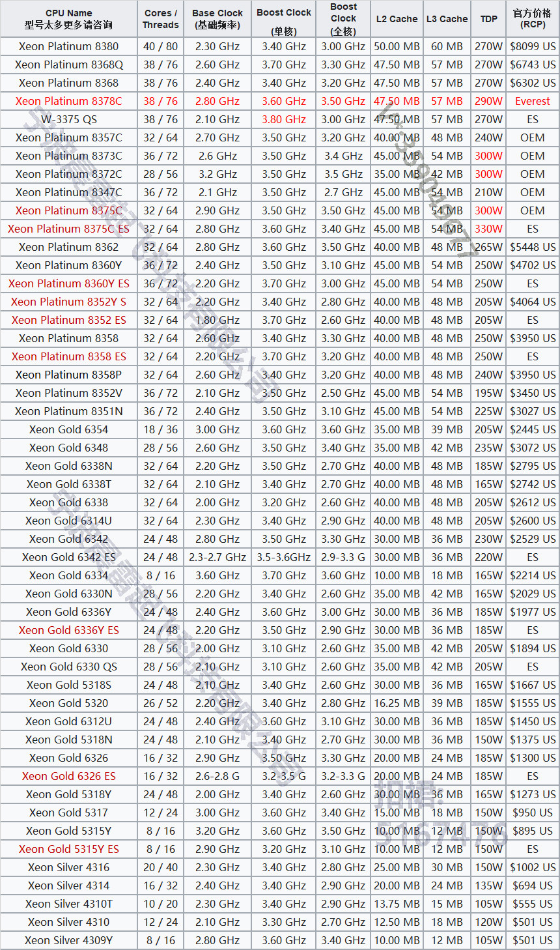This screenshot has width=560, height=950.
Task: Select the "Xeon Platinum 8358P" name cell
Action: 68,375
